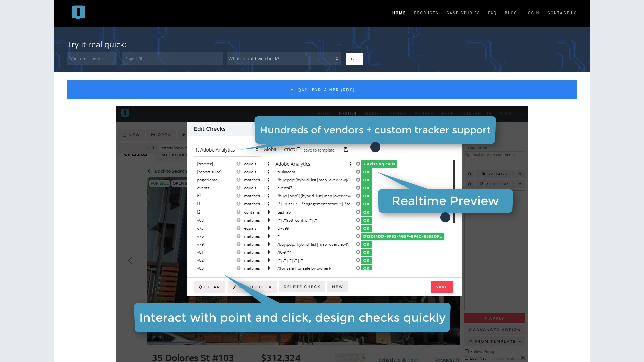
Task: Open the BLOG nav item
Action: pyautogui.click(x=511, y=13)
